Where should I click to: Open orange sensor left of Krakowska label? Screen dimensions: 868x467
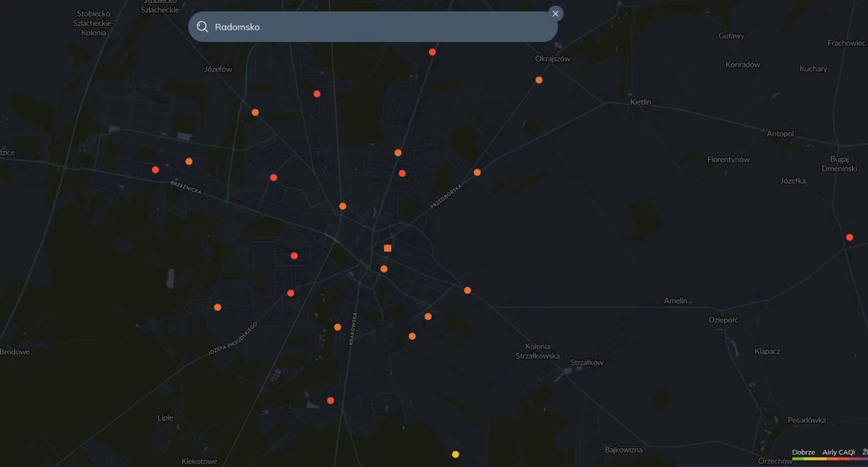pyautogui.click(x=338, y=327)
